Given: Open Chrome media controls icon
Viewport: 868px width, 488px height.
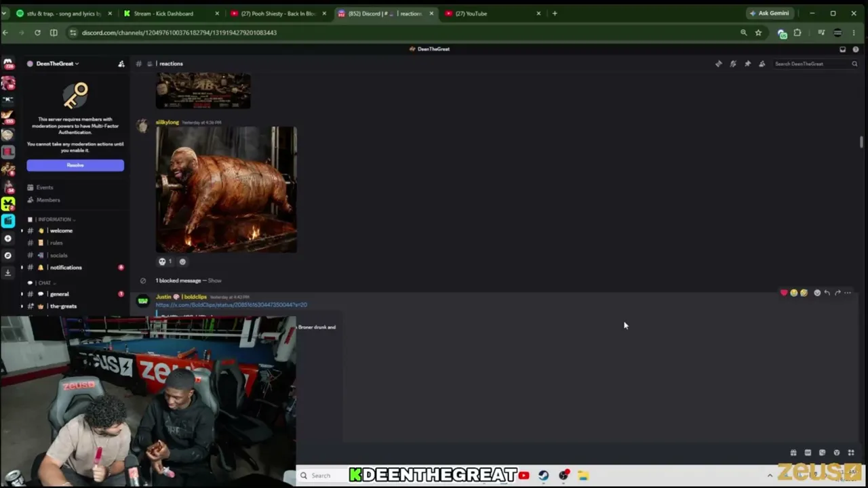Looking at the screenshot, I should [x=821, y=33].
